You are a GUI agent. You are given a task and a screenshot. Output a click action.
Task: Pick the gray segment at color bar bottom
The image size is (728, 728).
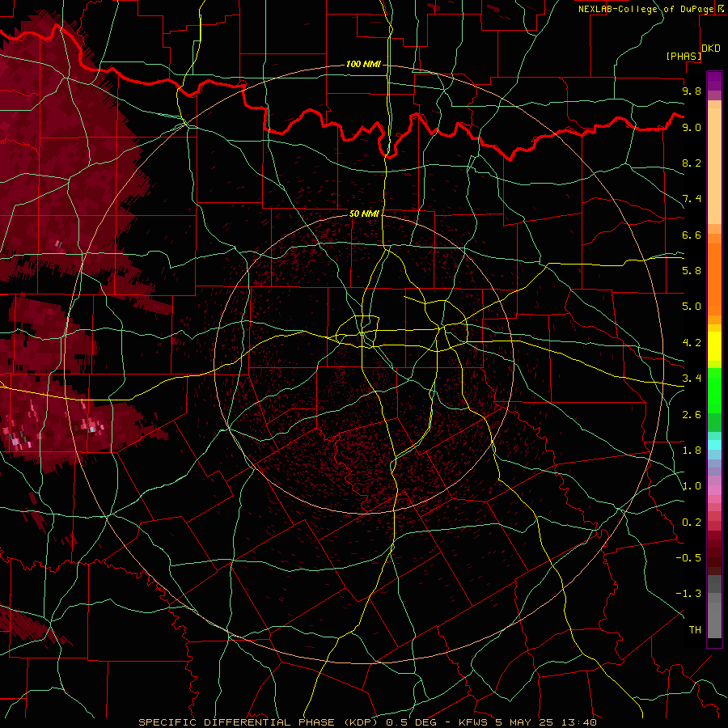click(x=714, y=620)
